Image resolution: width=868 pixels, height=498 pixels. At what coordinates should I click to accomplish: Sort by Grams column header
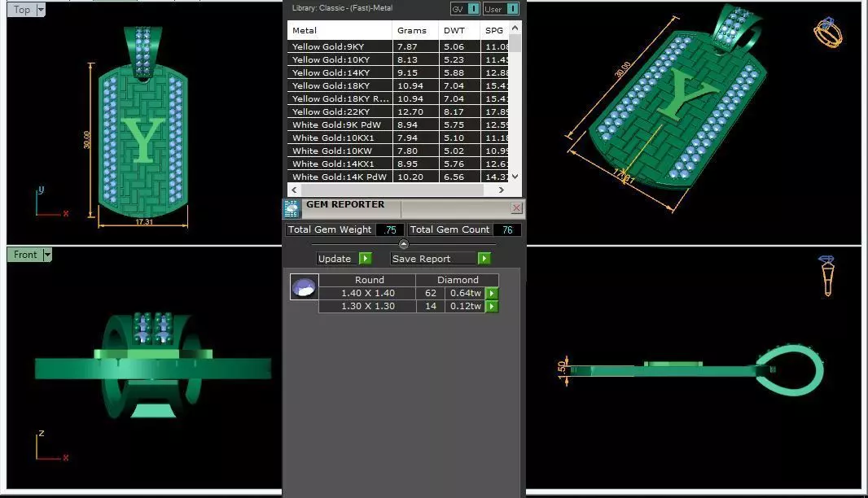[414, 30]
